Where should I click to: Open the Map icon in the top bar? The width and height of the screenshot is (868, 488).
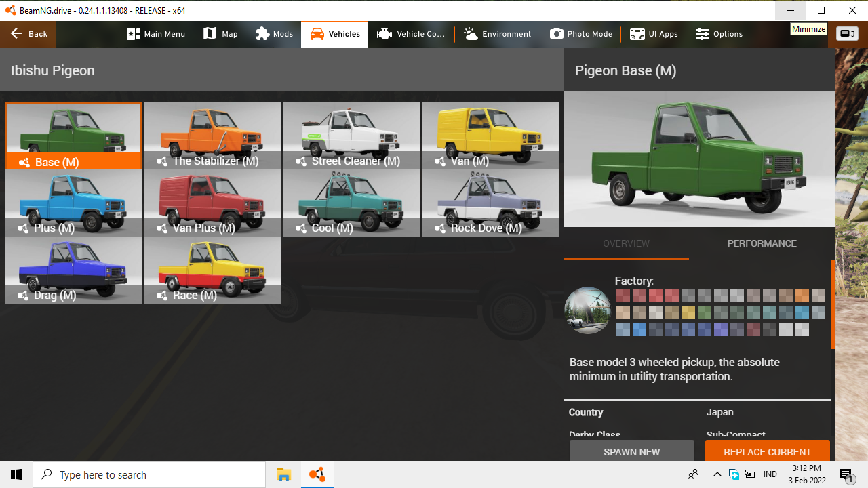[x=220, y=34]
